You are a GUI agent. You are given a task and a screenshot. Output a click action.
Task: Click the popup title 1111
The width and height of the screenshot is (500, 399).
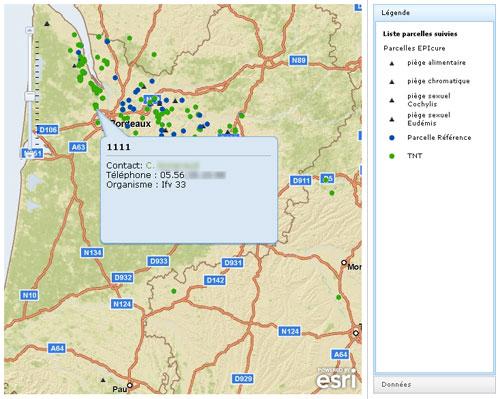119,147
